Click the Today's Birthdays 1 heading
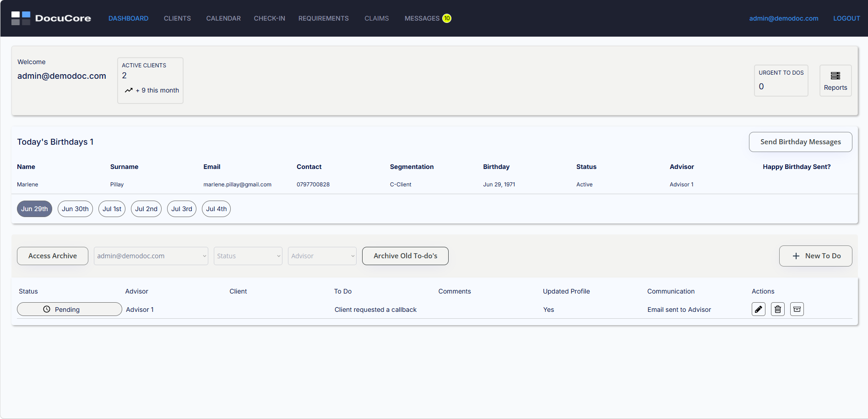Screen dimensions: 868x419 (55, 142)
